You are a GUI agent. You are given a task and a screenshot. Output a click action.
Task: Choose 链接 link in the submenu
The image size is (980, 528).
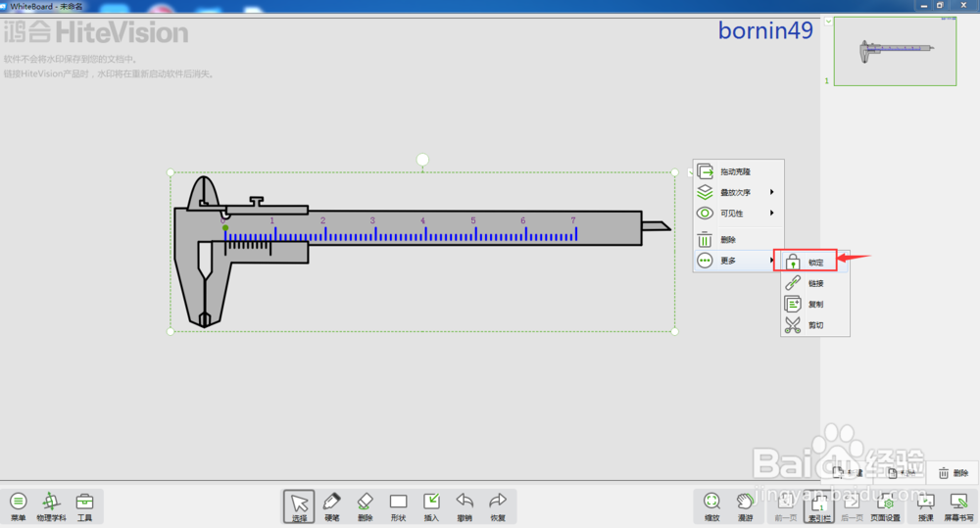pyautogui.click(x=815, y=283)
